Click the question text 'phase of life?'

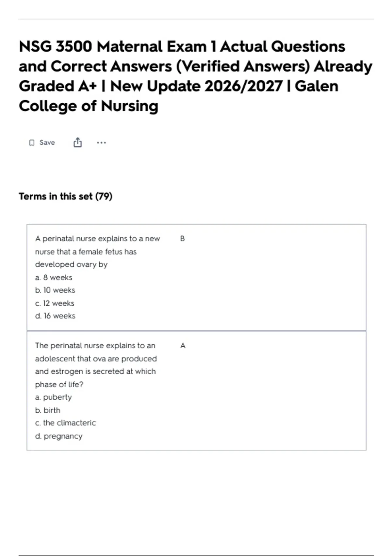(x=59, y=385)
